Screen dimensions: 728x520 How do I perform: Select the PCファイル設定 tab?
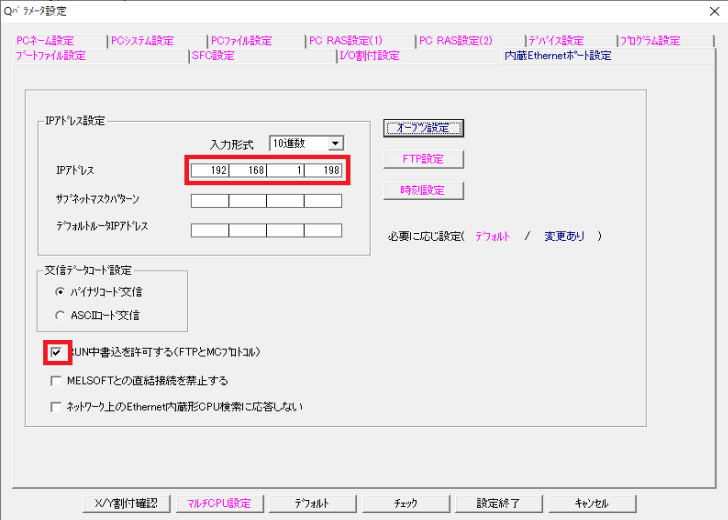[x=241, y=41]
